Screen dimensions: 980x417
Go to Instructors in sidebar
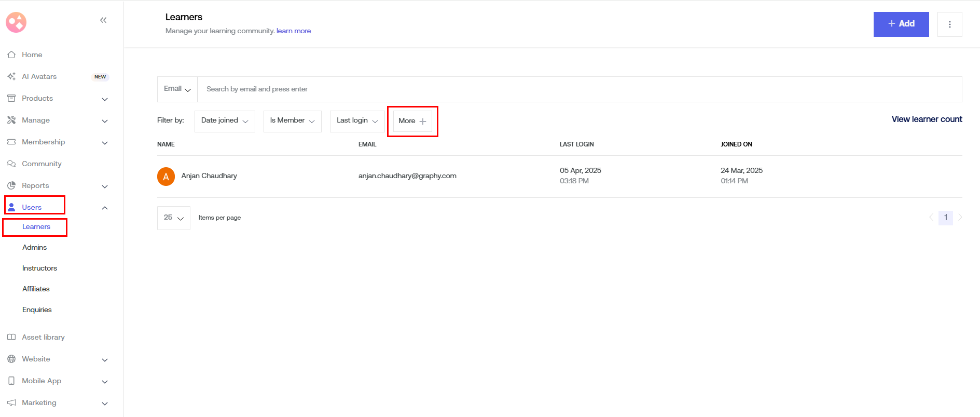click(39, 268)
